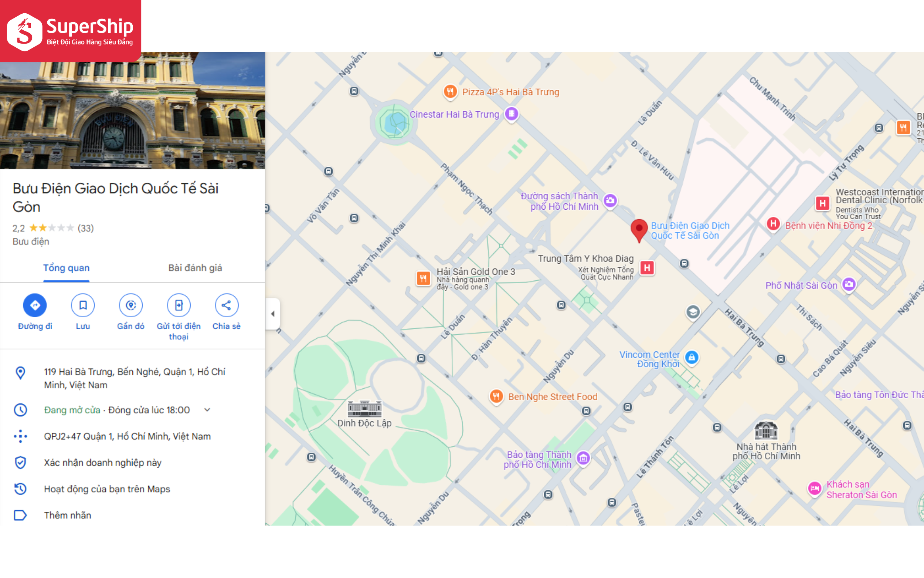Select Cinestar Hai Bà Trưng cinema marker
Image resolution: width=924 pixels, height=578 pixels.
512,114
